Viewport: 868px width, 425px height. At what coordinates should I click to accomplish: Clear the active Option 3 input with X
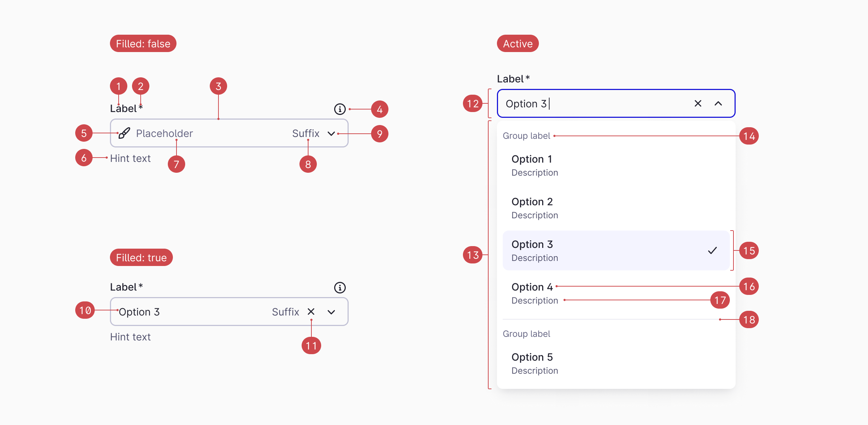(698, 104)
